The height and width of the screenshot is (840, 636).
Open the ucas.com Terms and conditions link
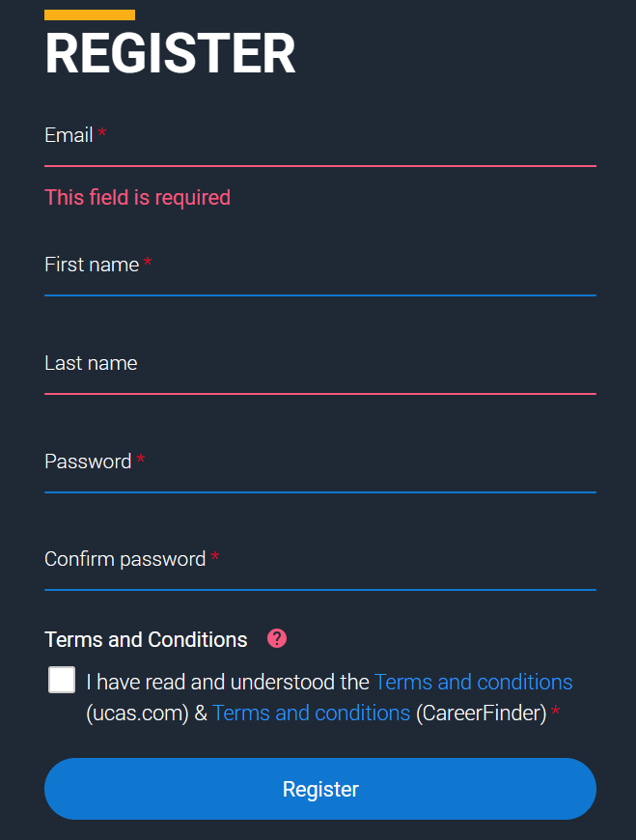pyautogui.click(x=473, y=682)
